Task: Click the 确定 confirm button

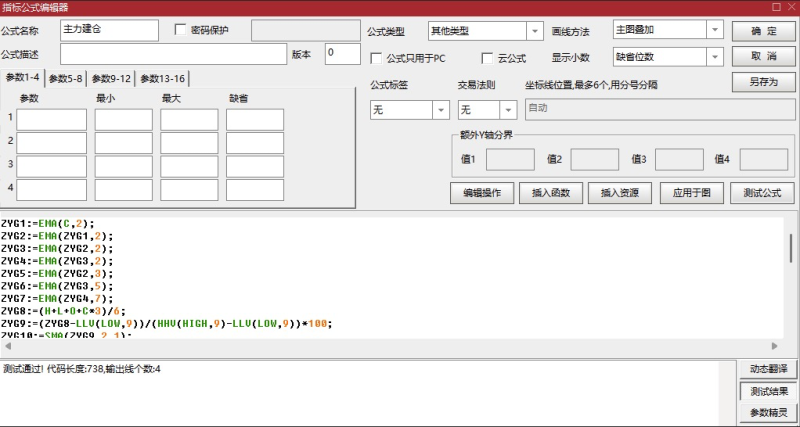Action: pos(763,31)
